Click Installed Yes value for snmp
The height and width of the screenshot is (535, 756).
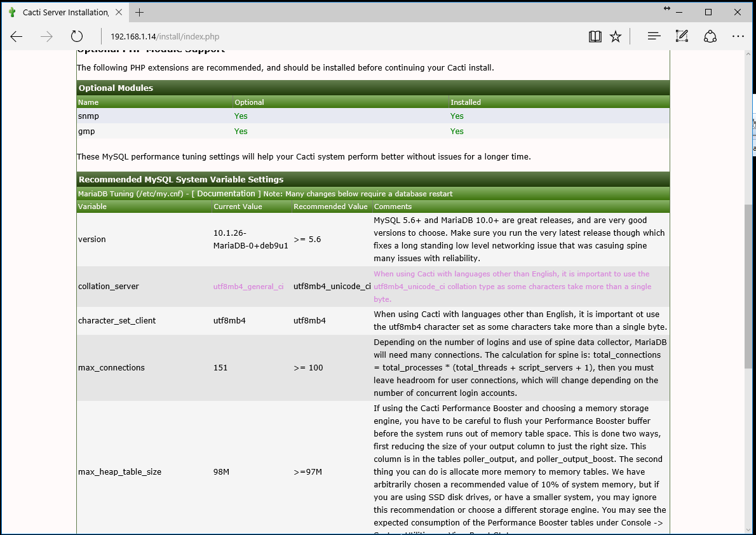tap(457, 116)
